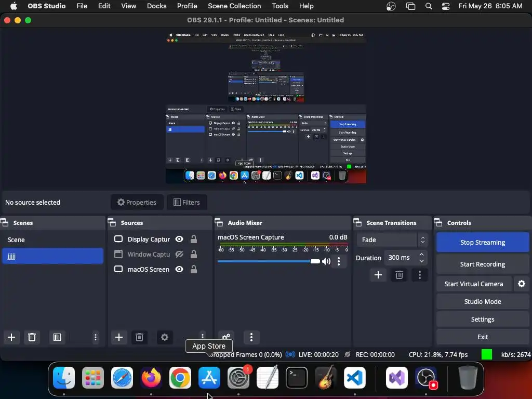Open Visual Studio Code from dock

pos(354,378)
